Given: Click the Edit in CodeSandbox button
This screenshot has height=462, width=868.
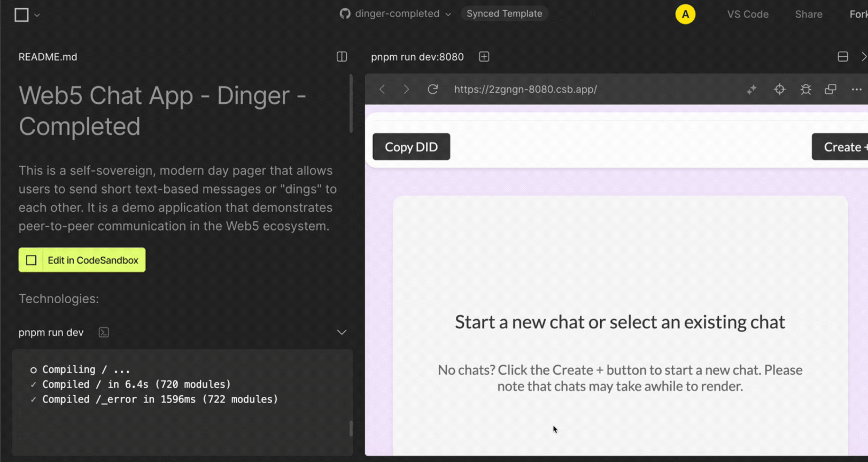Looking at the screenshot, I should [82, 260].
